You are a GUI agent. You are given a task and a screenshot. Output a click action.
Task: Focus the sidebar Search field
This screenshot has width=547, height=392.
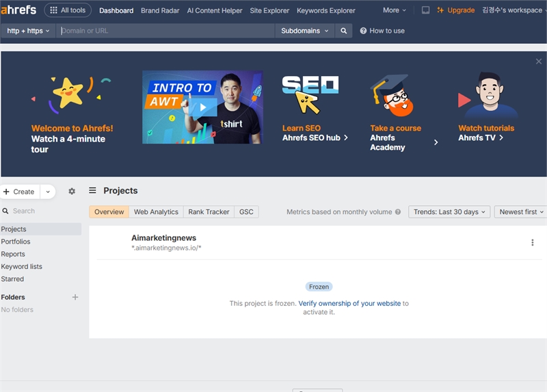(x=41, y=211)
